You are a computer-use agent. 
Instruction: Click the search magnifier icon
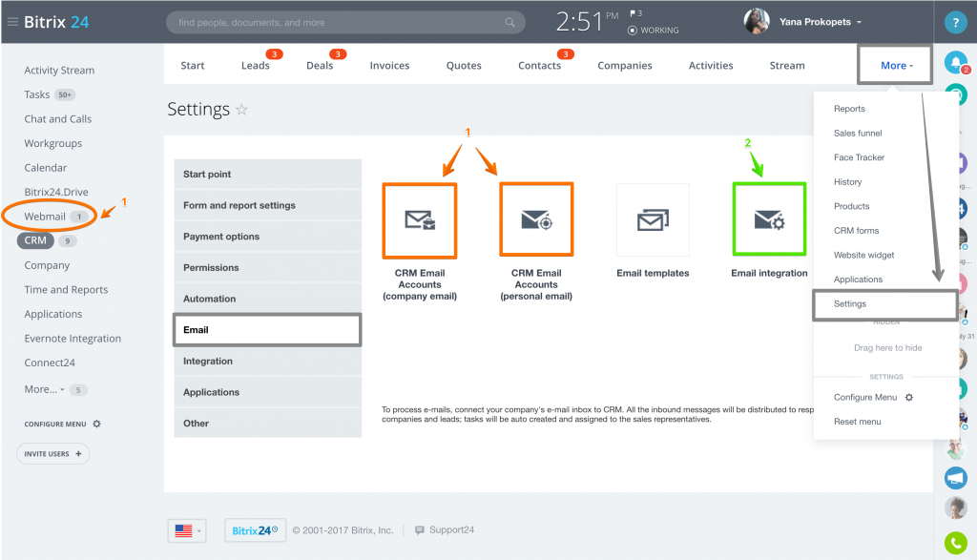coord(509,23)
